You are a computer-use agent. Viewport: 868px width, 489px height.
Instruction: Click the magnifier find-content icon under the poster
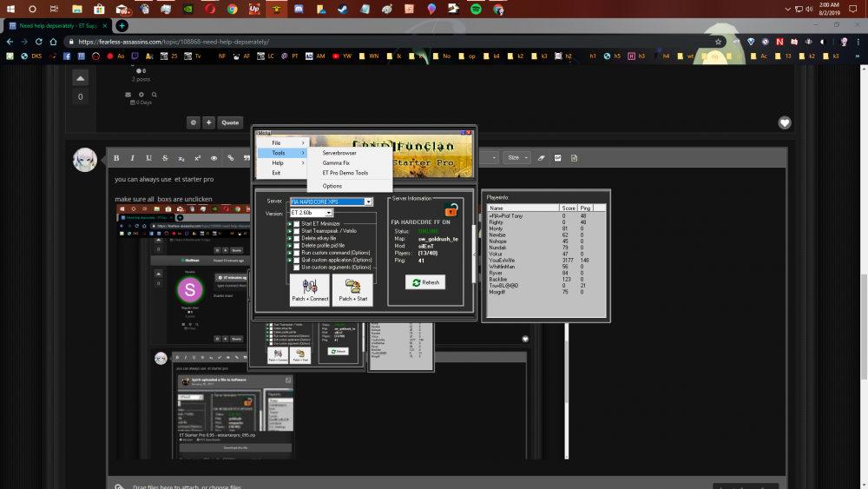(x=155, y=95)
